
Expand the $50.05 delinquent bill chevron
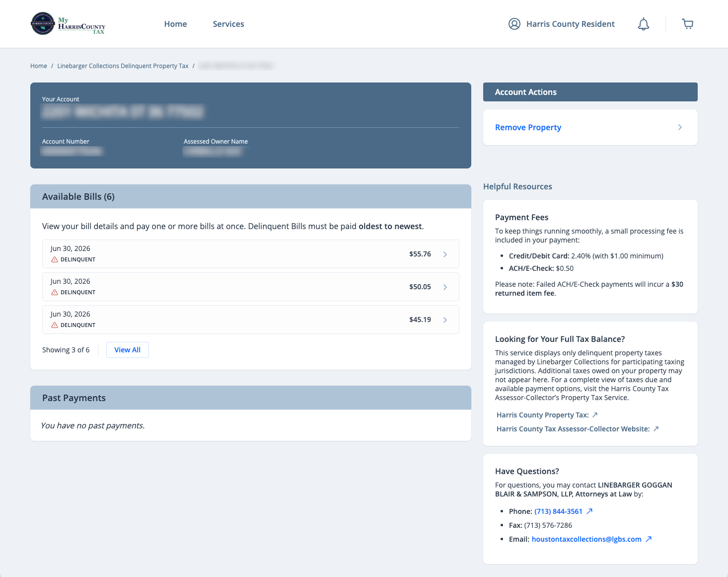tap(445, 287)
